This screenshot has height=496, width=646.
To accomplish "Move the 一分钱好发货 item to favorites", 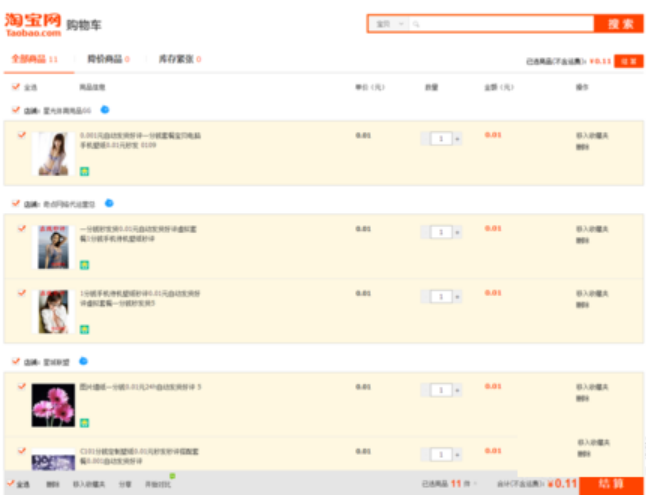I will [x=592, y=229].
